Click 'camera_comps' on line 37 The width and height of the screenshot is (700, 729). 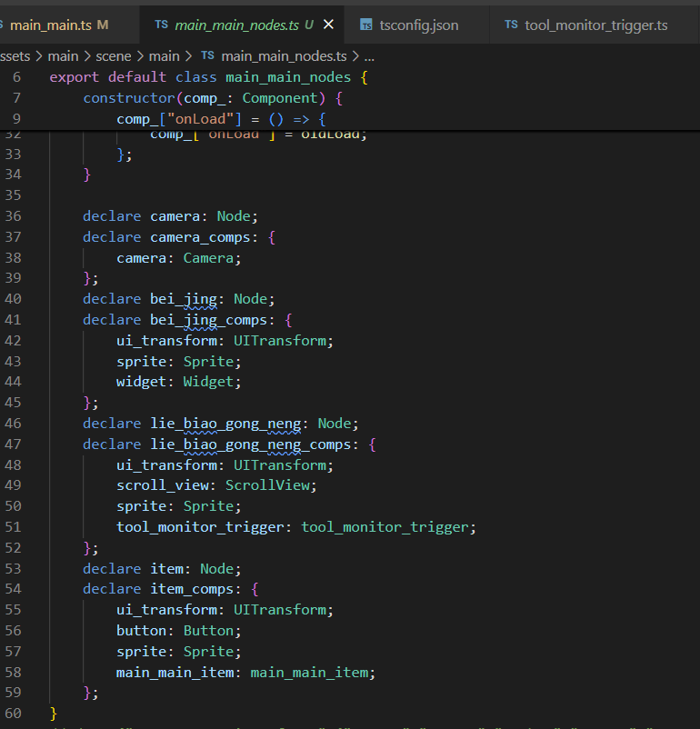pos(200,237)
